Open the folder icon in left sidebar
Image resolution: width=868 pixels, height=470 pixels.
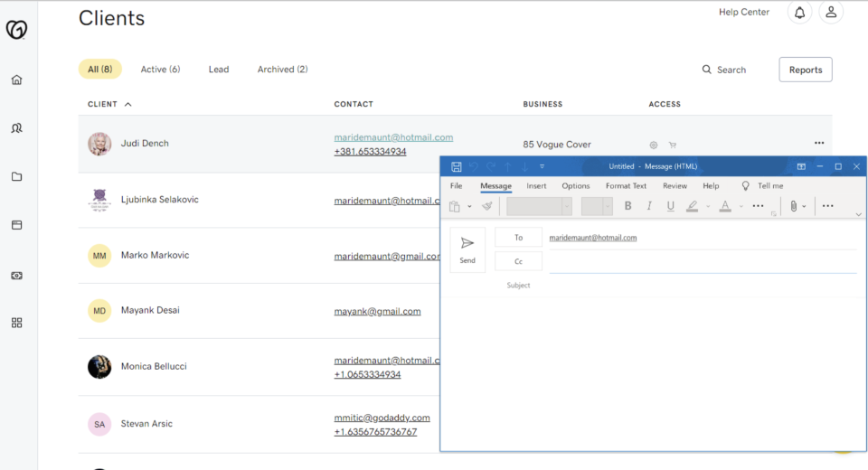click(x=16, y=176)
